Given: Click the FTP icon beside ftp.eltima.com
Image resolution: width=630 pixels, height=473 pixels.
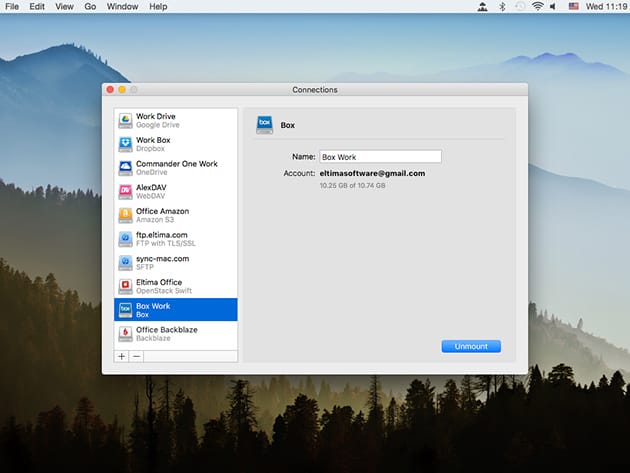Looking at the screenshot, I should (x=125, y=238).
